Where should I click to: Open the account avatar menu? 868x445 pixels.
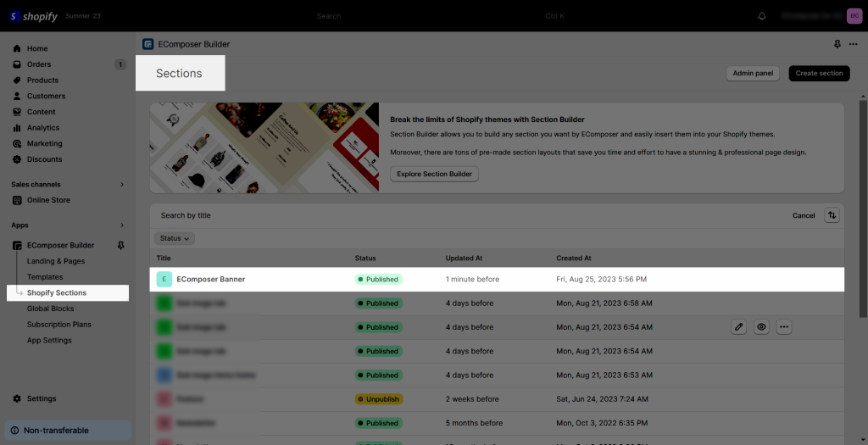854,16
